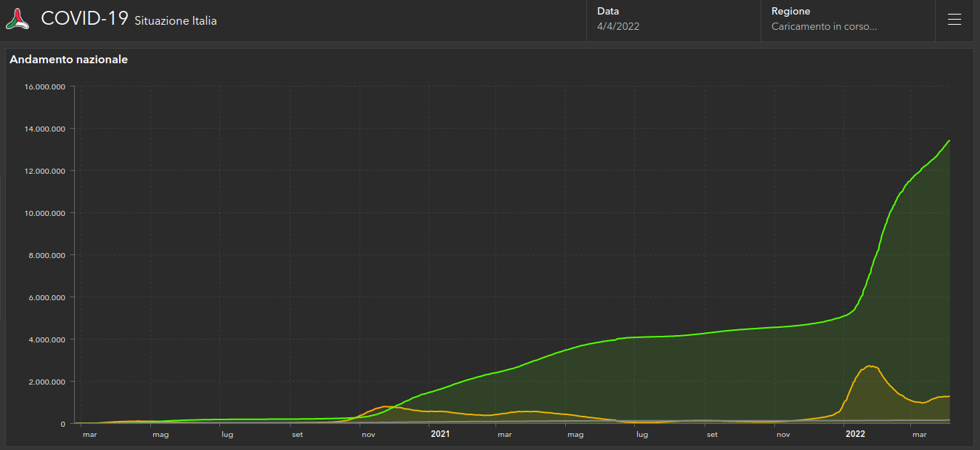
Task: Click the 14.000.000 y-axis label
Action: point(45,129)
